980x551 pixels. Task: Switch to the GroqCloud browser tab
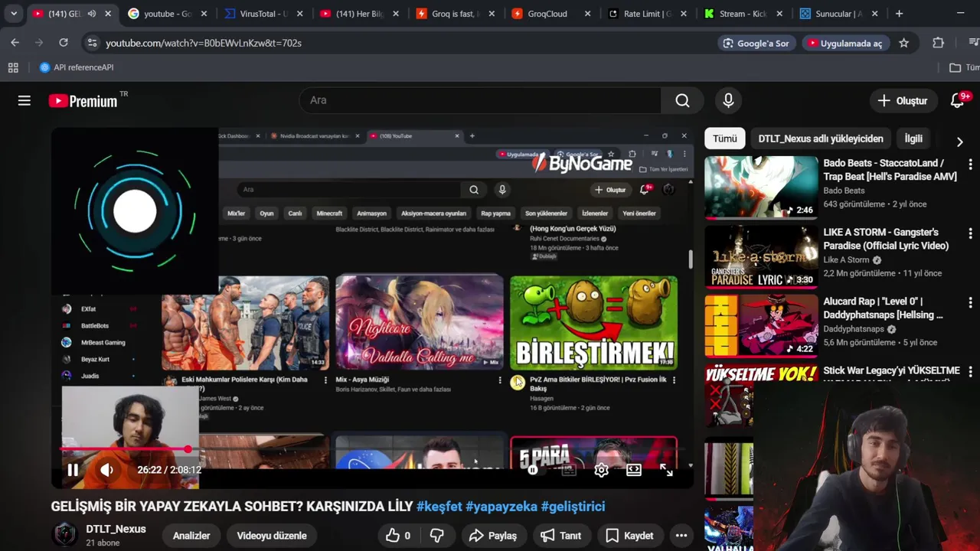(551, 14)
